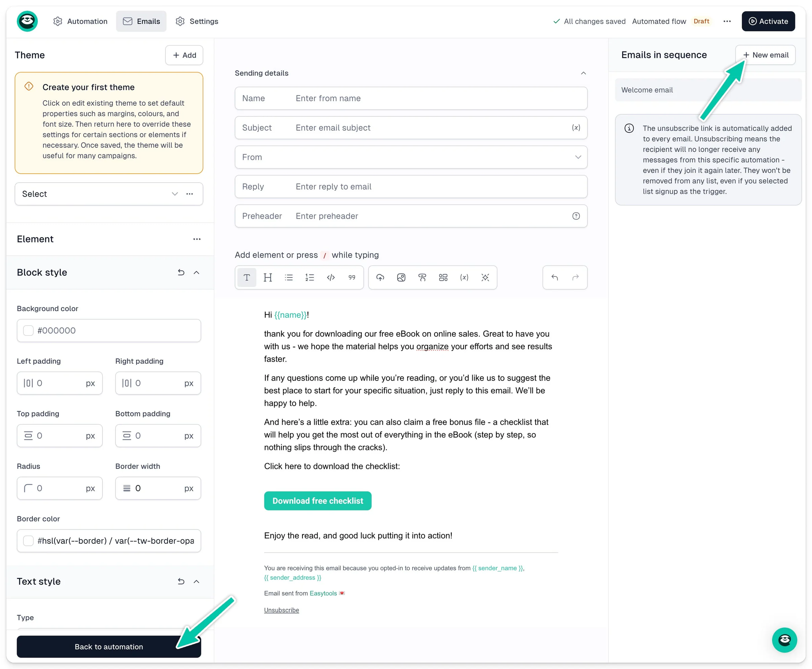Screen dimensions: 812x669
Task: Insert an image element
Action: click(401, 278)
